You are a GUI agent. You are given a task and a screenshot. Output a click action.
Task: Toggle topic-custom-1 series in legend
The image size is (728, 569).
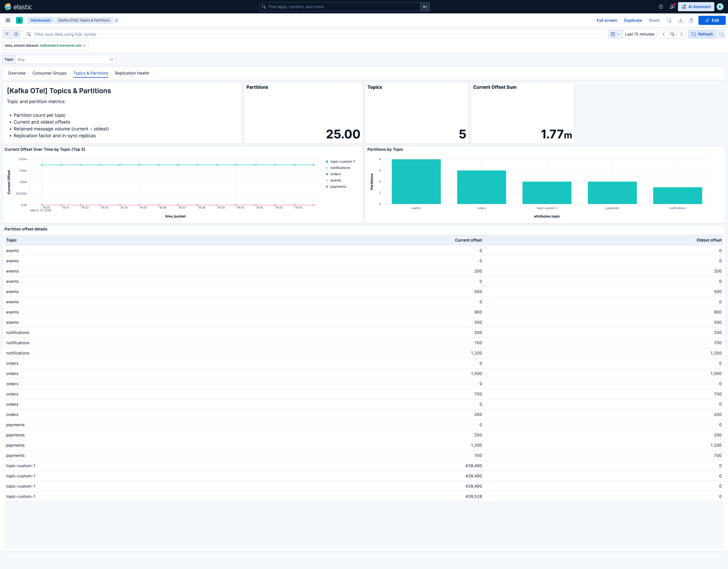point(342,161)
